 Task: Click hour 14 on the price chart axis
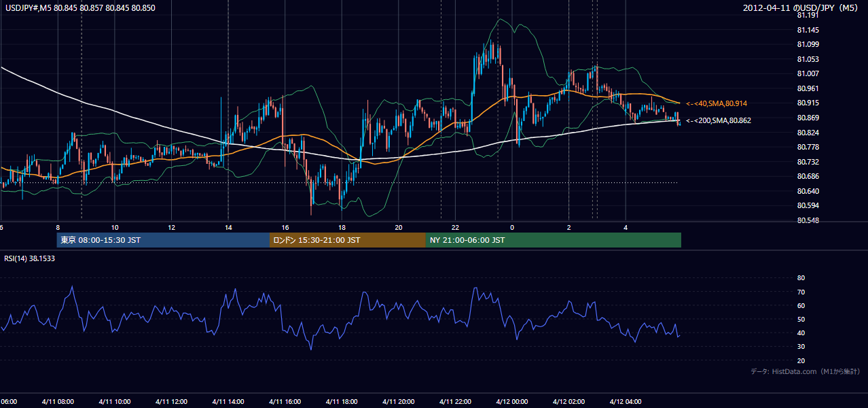pos(228,227)
